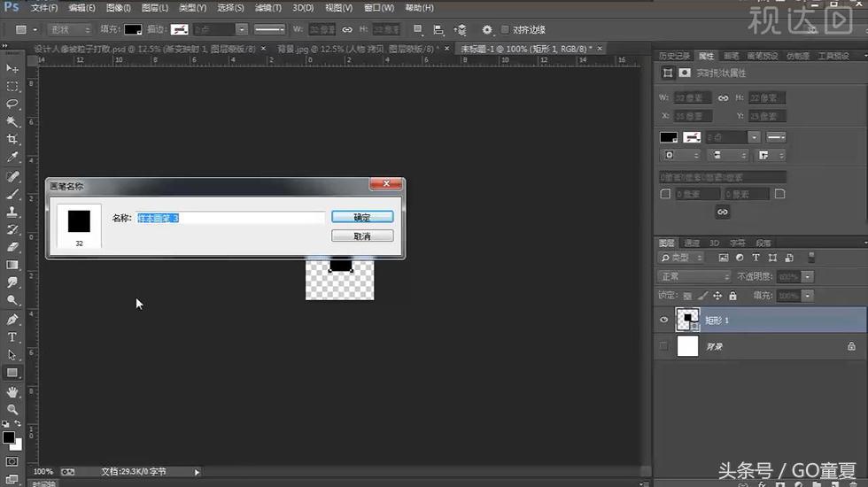Screen dimensions: 868x487
Task: Select the Move tool in the toolbox
Action: pyautogui.click(x=12, y=68)
